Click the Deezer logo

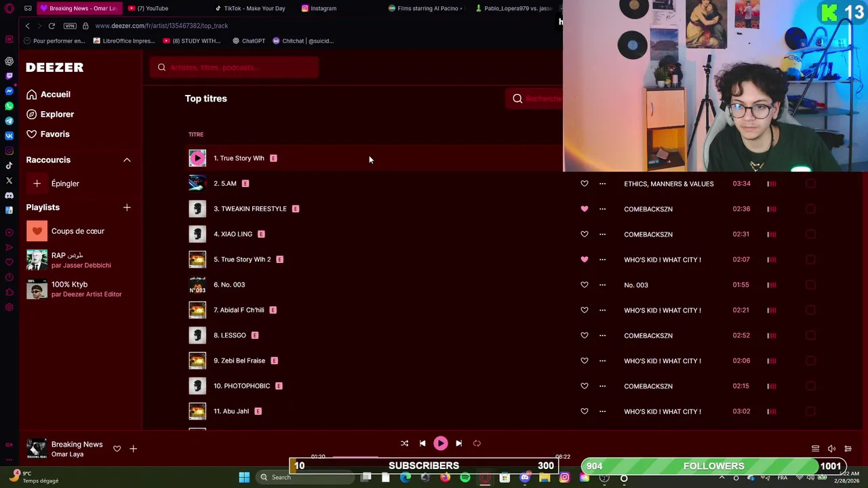(55, 67)
